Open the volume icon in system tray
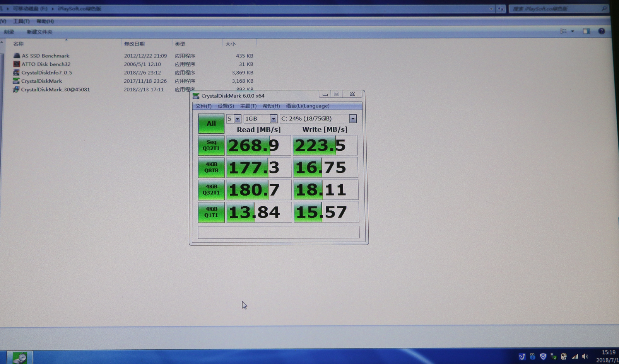The width and height of the screenshot is (619, 364). pyautogui.click(x=585, y=357)
